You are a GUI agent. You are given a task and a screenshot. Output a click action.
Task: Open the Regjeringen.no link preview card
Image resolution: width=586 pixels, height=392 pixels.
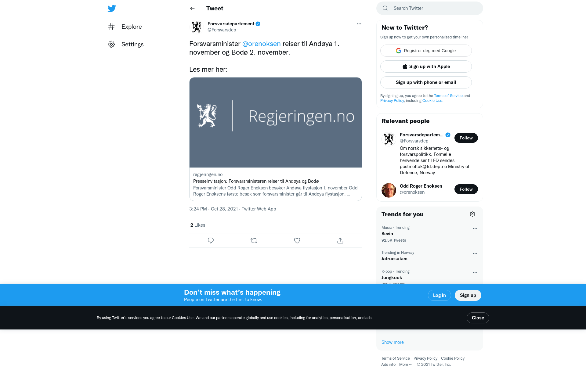pos(275,139)
